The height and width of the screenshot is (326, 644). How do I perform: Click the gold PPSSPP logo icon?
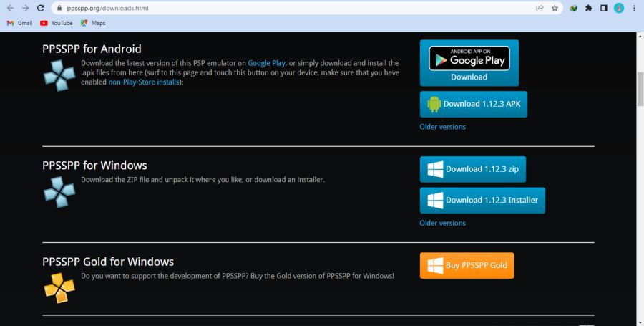[x=59, y=288]
